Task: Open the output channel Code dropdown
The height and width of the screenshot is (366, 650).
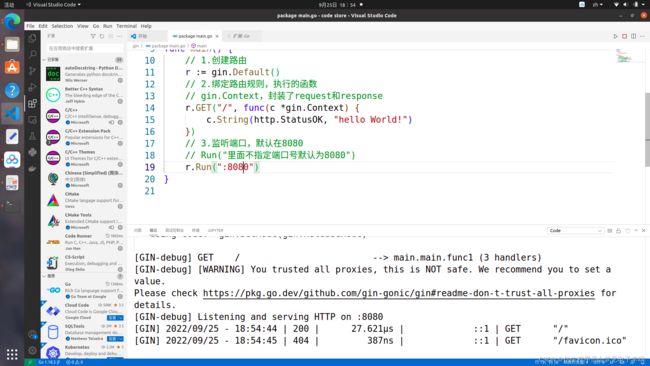Action: (x=575, y=230)
